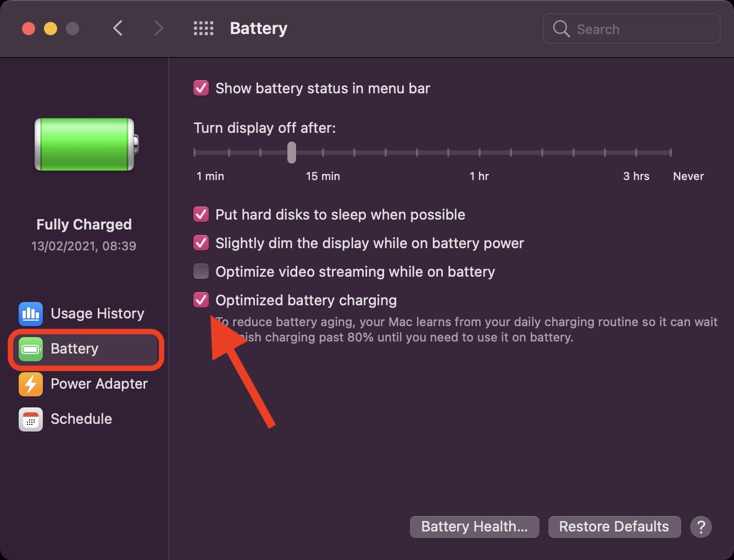Image resolution: width=734 pixels, height=560 pixels.
Task: Disable Optimized battery charging
Action: tap(201, 300)
